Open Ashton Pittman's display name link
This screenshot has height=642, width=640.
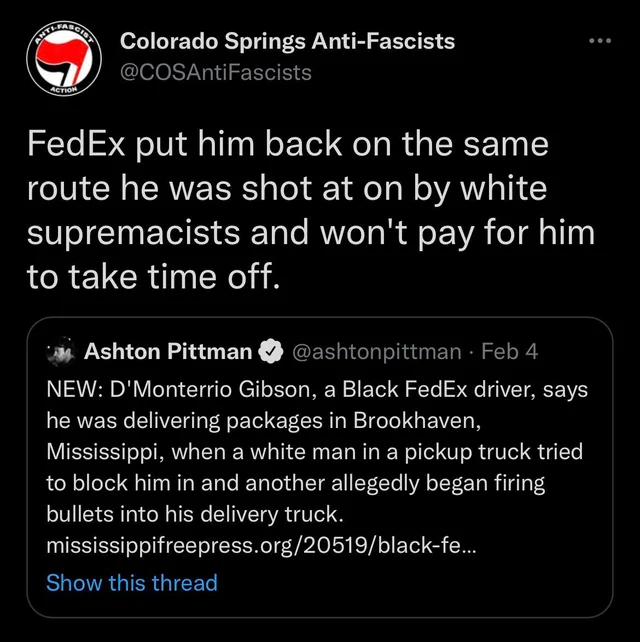(168, 351)
